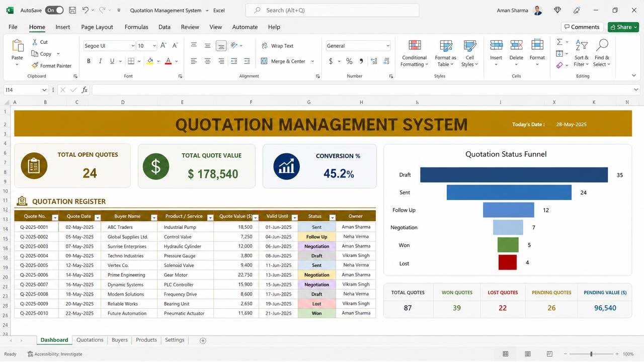Open the Status column filter dropdown
Viewport: 644px width, 362px height.
[332, 217]
